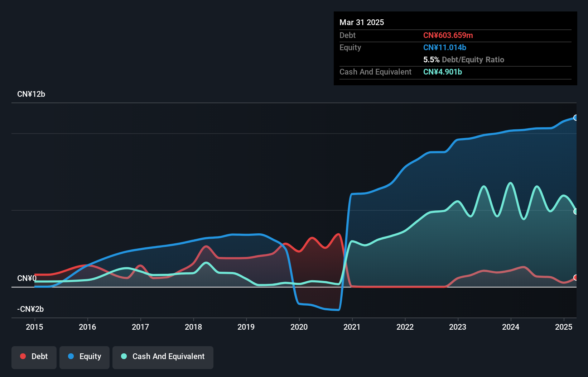Click the CN¥0 y-axis label

[x=27, y=278]
